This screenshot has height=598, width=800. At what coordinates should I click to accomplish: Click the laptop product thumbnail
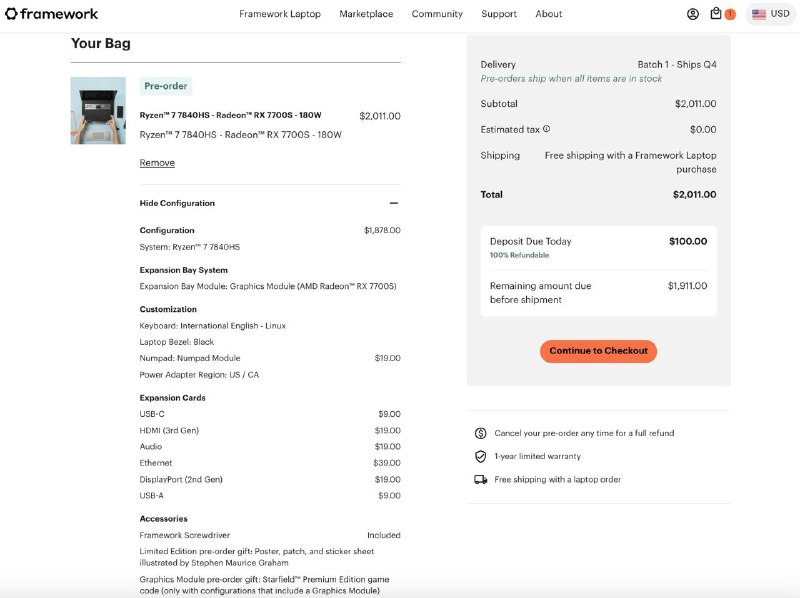click(98, 111)
